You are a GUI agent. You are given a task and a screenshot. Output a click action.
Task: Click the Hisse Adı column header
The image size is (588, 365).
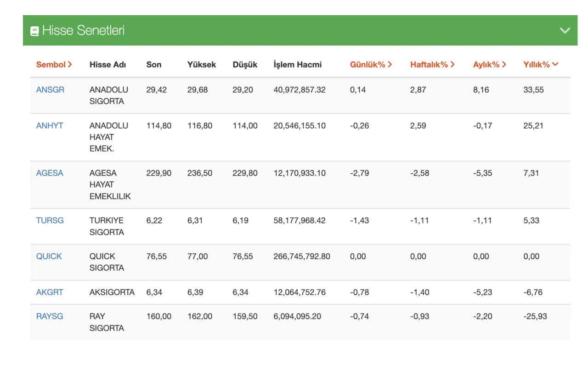click(x=107, y=65)
